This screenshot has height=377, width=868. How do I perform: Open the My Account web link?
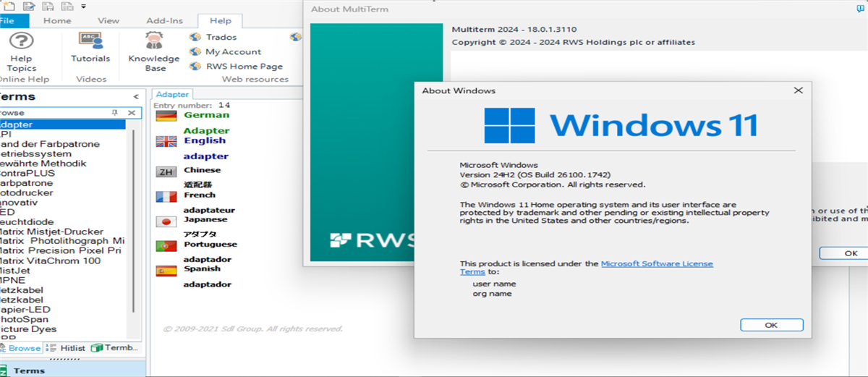[x=234, y=51]
